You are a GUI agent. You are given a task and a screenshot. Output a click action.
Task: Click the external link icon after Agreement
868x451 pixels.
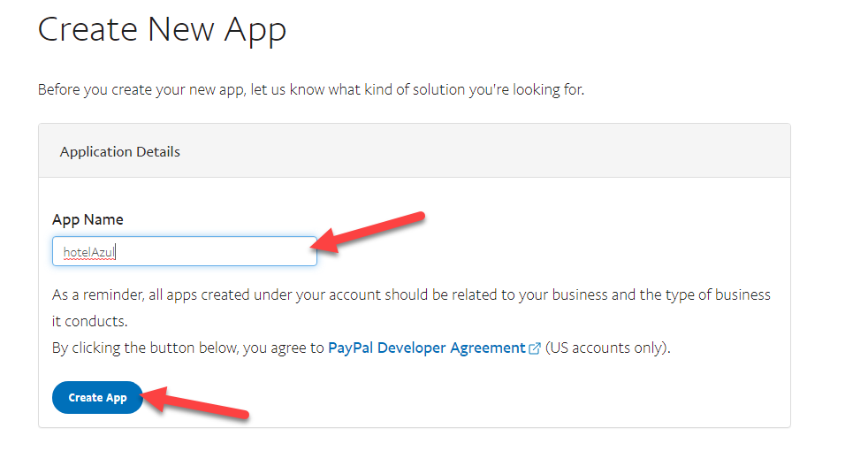[534, 348]
